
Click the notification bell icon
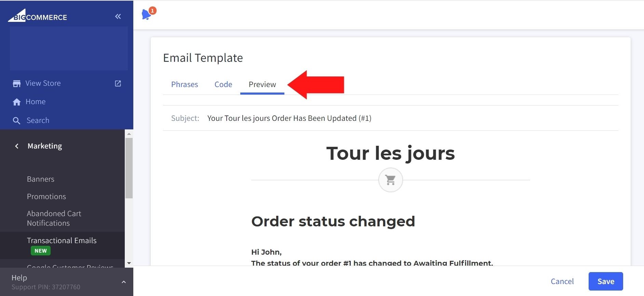click(x=147, y=15)
